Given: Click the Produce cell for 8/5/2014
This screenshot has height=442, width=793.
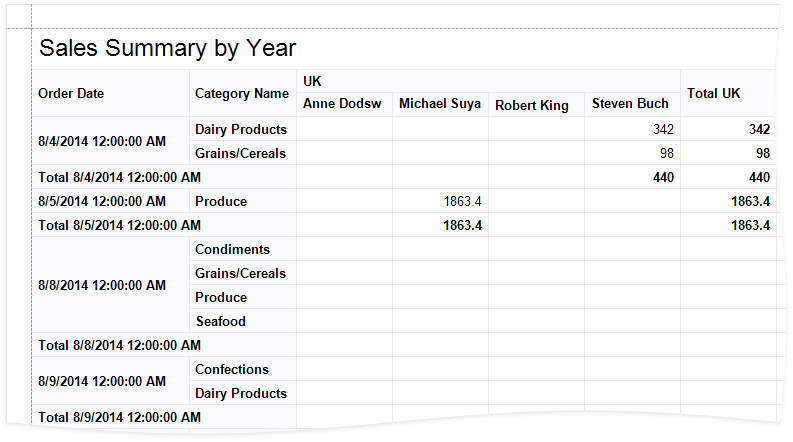Looking at the screenshot, I should click(x=221, y=202).
